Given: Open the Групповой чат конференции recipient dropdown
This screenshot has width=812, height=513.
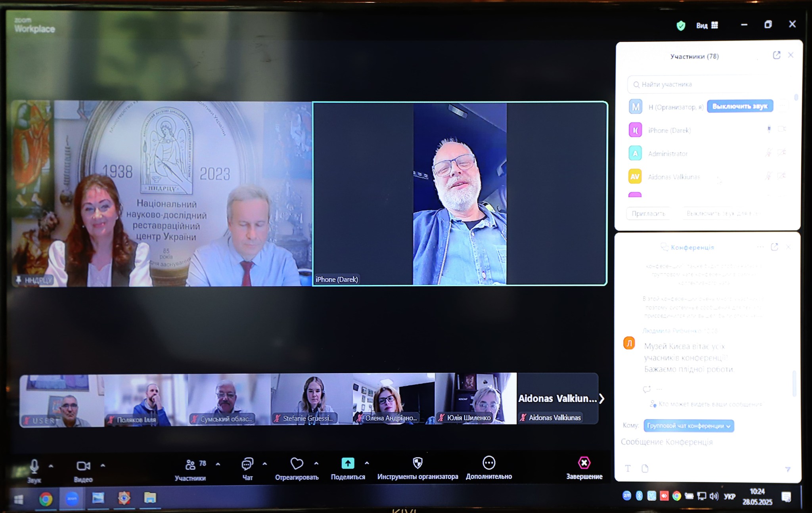Looking at the screenshot, I should point(689,426).
